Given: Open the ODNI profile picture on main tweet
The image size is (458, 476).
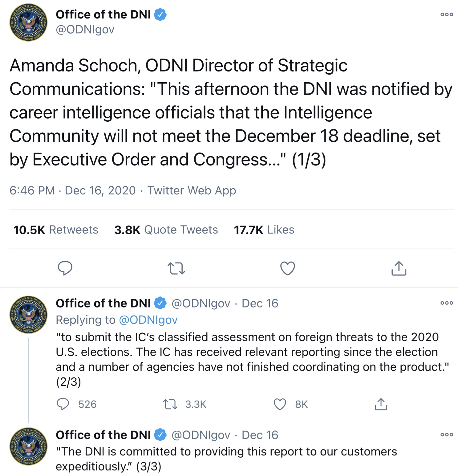Looking at the screenshot, I should click(x=28, y=22).
